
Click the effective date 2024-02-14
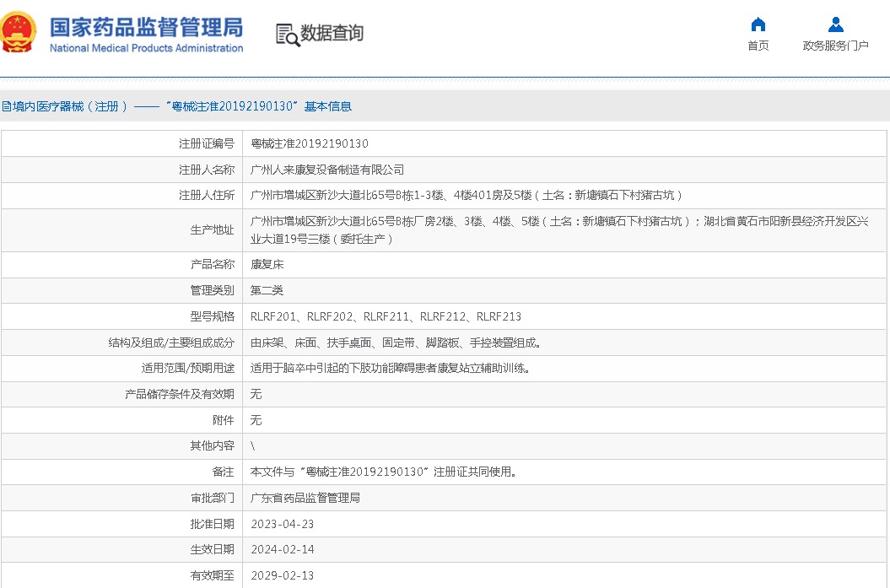(x=282, y=549)
